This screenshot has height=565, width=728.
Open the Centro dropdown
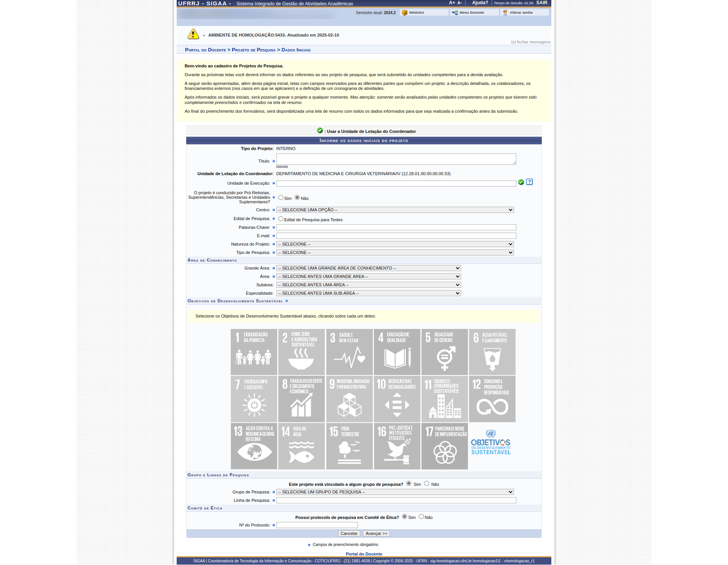(x=395, y=210)
